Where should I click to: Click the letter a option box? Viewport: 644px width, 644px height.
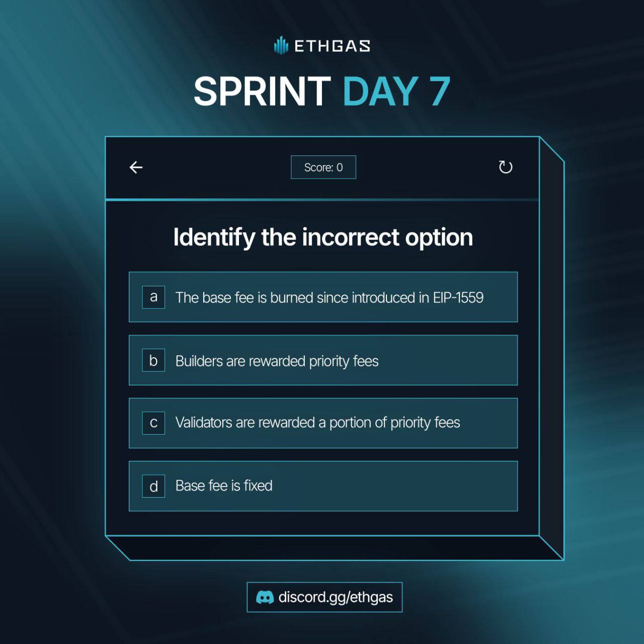coord(153,297)
